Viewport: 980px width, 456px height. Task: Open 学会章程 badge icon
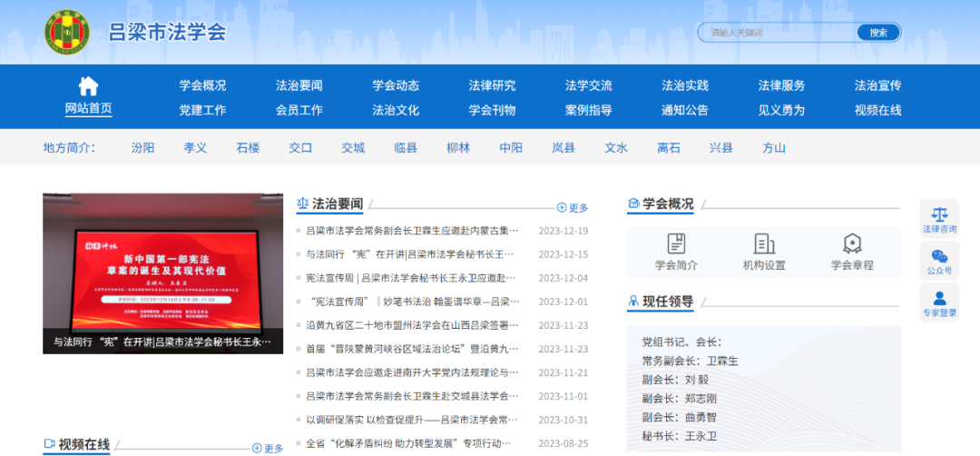pos(852,243)
